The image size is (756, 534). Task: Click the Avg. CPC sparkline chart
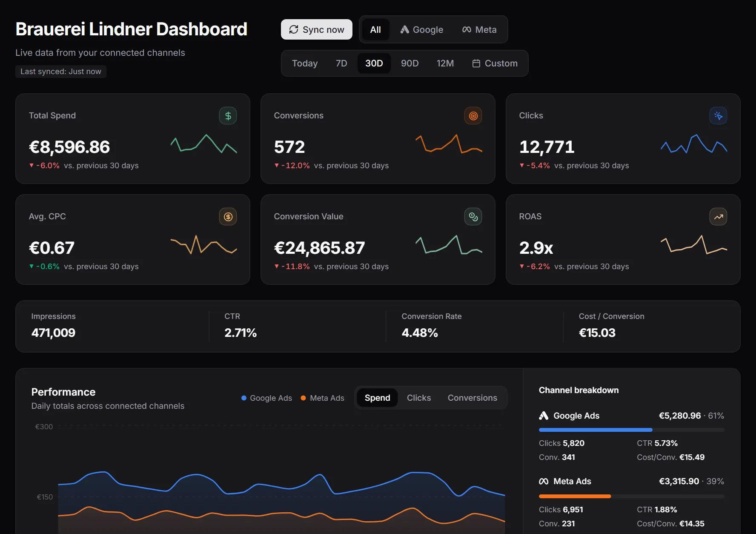(x=204, y=244)
